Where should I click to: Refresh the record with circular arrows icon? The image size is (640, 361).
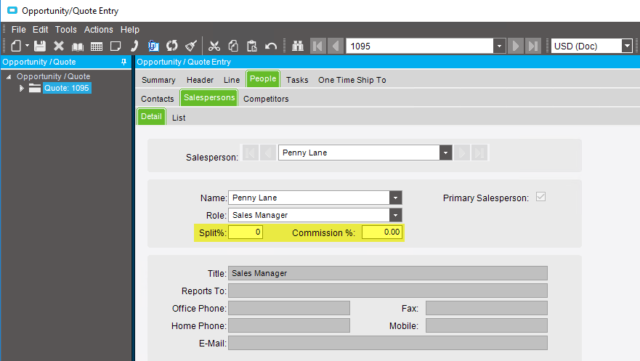172,46
